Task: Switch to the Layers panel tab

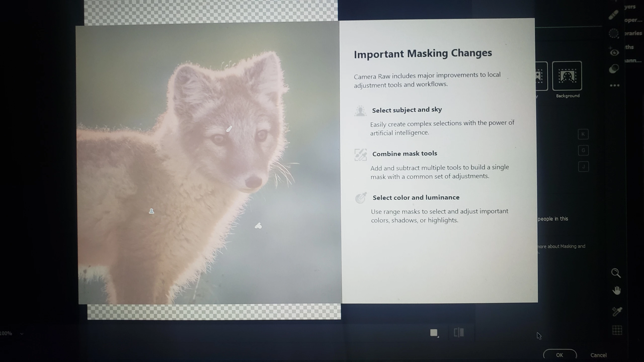Action: (x=630, y=7)
